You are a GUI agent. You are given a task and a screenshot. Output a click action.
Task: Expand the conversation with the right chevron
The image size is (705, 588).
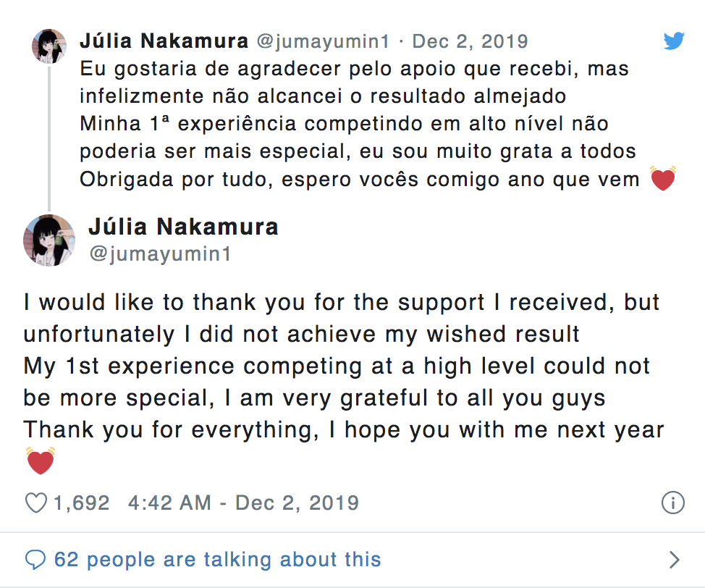(x=674, y=559)
